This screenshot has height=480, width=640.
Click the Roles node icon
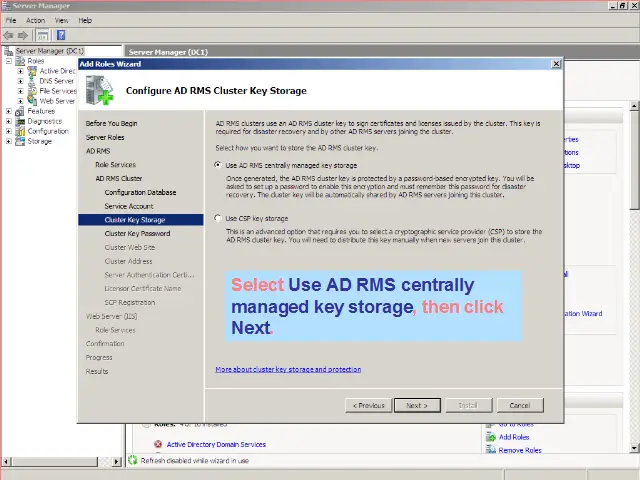(x=20, y=61)
